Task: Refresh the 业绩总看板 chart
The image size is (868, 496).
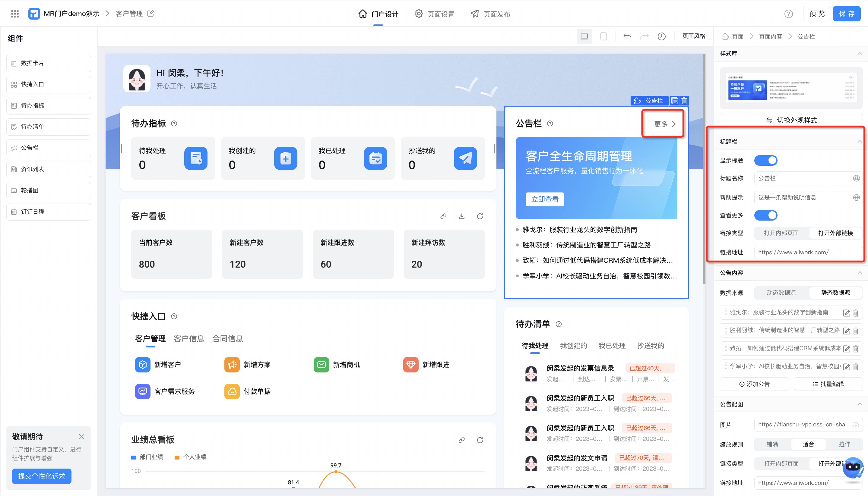Action: [480, 440]
